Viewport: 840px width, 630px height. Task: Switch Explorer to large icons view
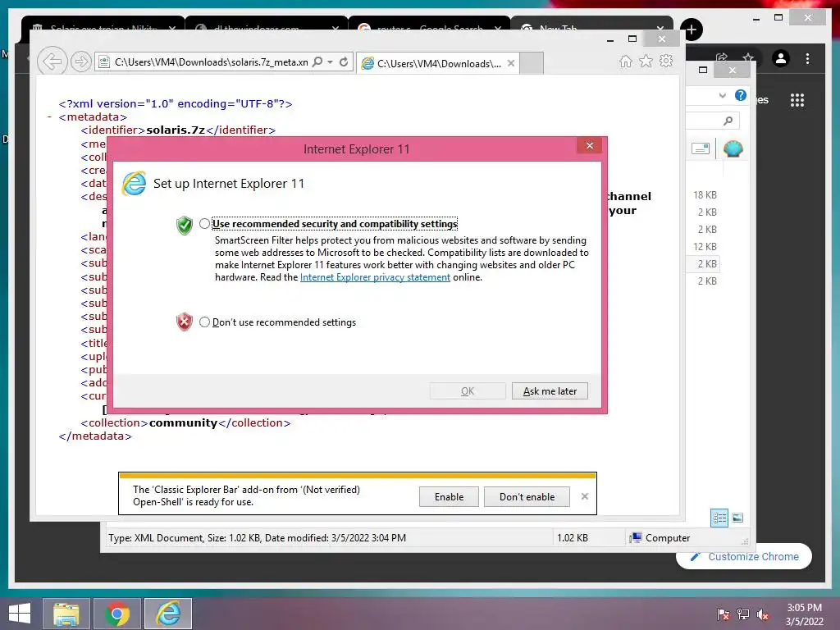(737, 518)
